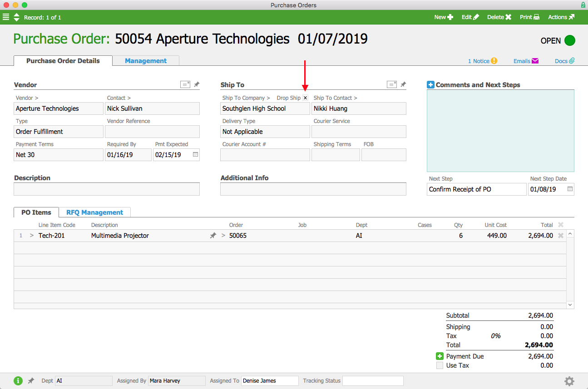Click the Nikki Huang contact field

(x=359, y=108)
